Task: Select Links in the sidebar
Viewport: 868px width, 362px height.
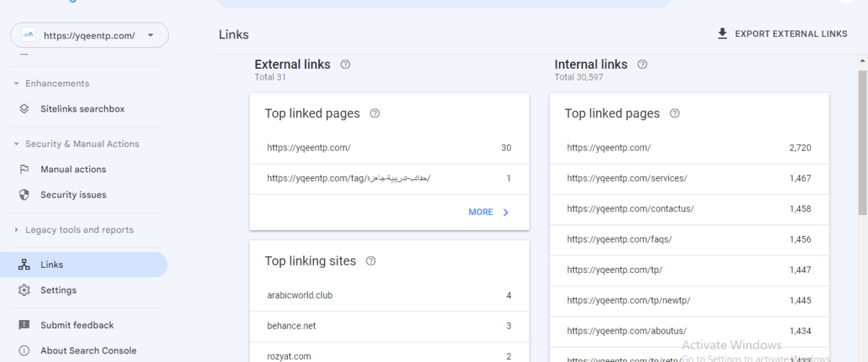Action: tap(83, 265)
